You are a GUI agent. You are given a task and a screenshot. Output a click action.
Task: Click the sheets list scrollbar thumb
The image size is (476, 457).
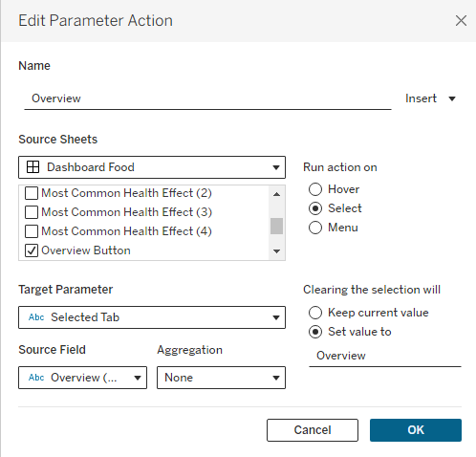pyautogui.click(x=276, y=226)
